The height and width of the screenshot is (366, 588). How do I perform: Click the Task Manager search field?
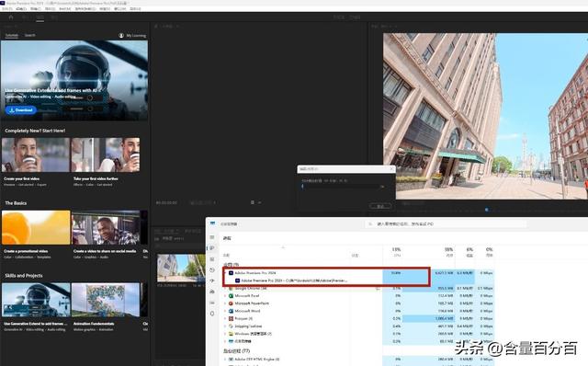coord(446,223)
